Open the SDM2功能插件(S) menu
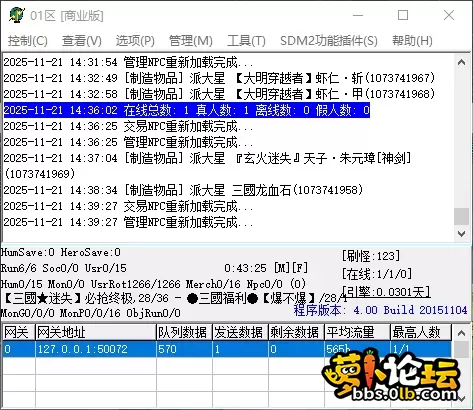This screenshot has width=473, height=410. (329, 41)
